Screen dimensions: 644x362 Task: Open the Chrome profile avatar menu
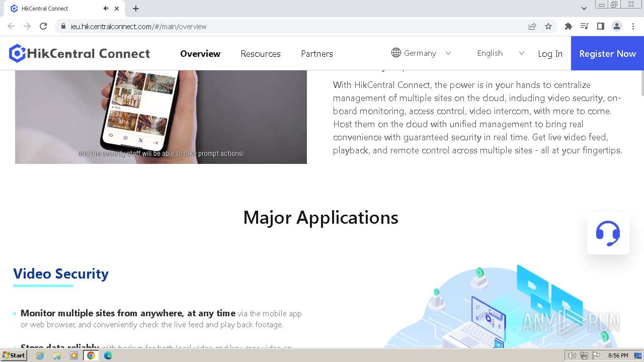click(x=617, y=26)
